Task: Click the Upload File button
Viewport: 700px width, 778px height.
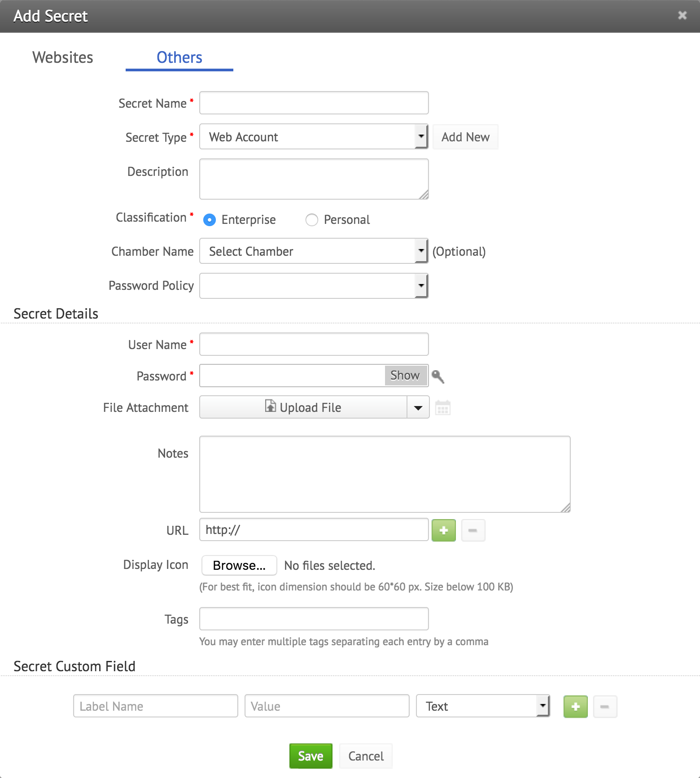Action: click(x=303, y=407)
